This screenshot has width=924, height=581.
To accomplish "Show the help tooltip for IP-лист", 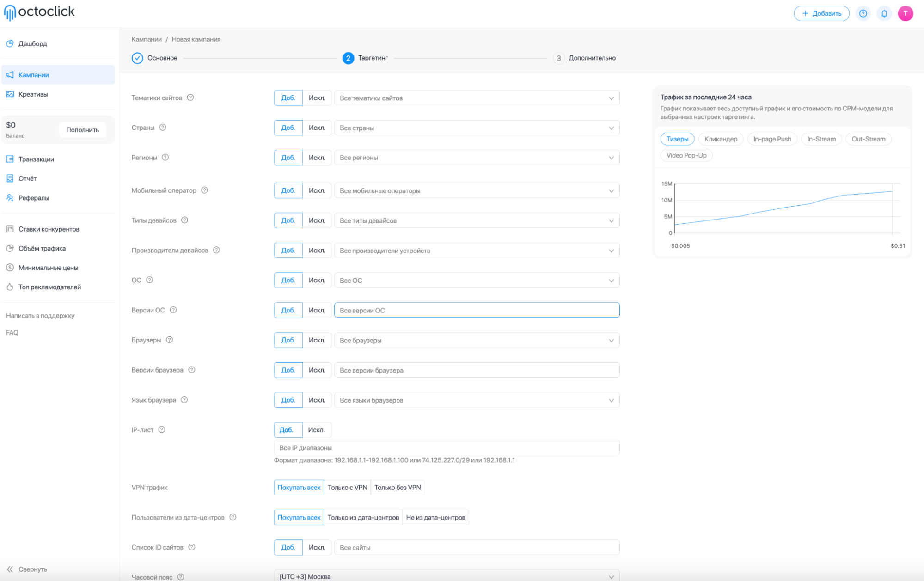I will 162,430.
